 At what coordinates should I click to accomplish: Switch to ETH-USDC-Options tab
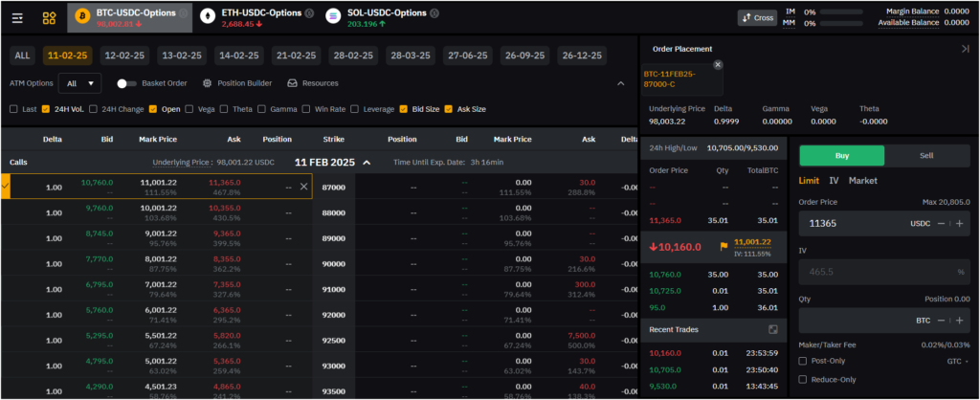[x=256, y=17]
